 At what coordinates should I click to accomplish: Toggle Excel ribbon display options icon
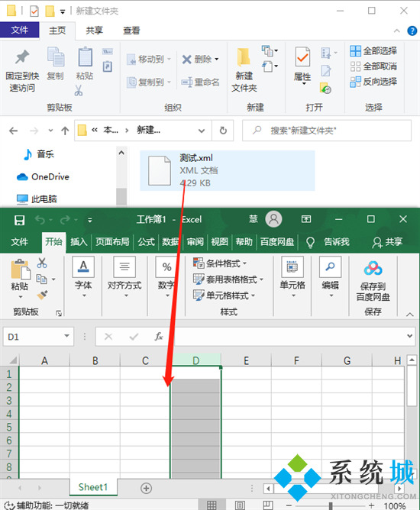305,219
